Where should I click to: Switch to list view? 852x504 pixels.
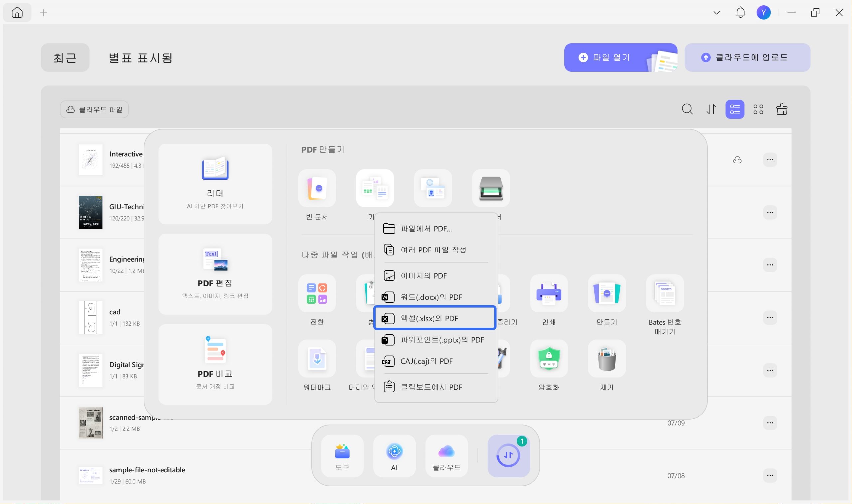[735, 109]
